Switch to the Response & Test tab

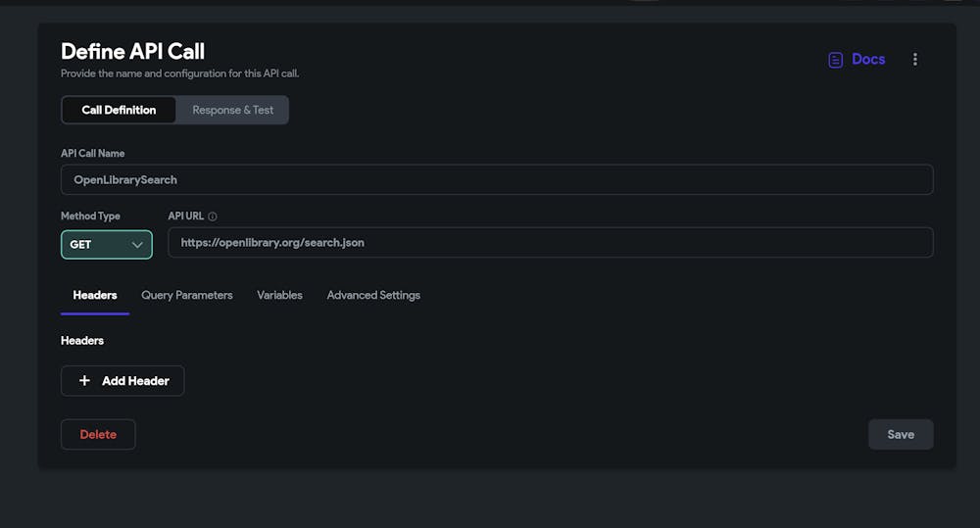(x=232, y=110)
